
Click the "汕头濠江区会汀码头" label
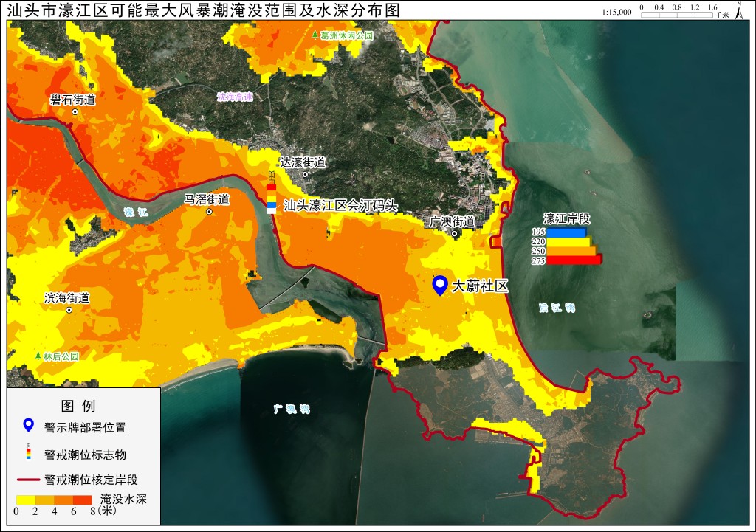coord(340,206)
